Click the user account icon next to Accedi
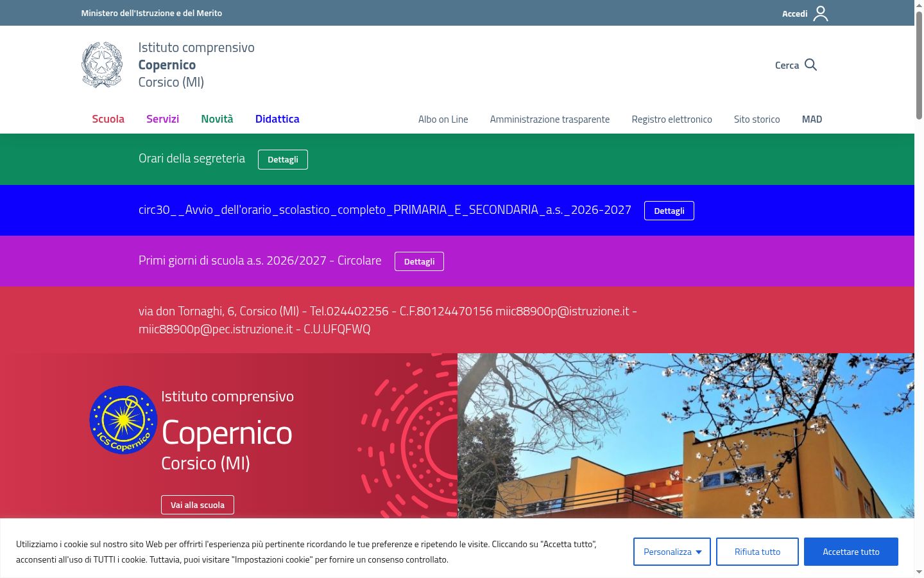Image resolution: width=924 pixels, height=578 pixels. [x=821, y=13]
